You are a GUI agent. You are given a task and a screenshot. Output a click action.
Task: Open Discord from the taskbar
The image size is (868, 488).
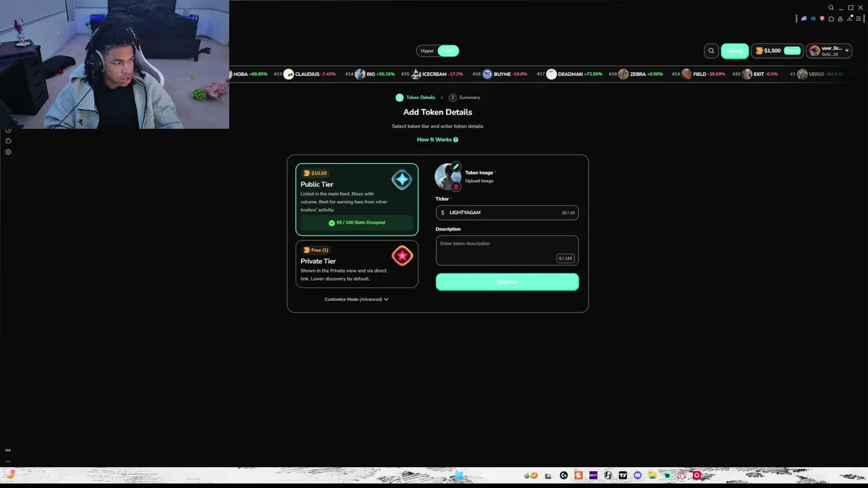(637, 476)
